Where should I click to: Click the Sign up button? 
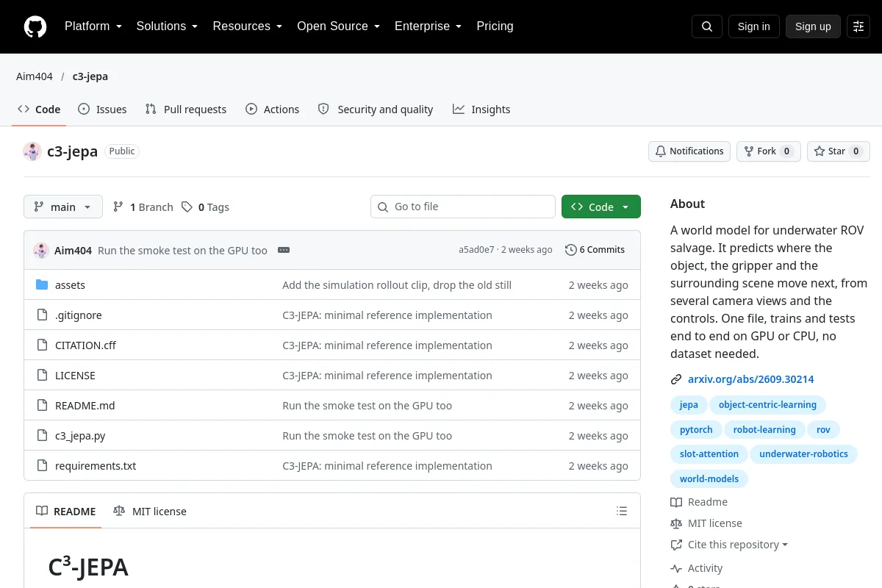tap(813, 26)
